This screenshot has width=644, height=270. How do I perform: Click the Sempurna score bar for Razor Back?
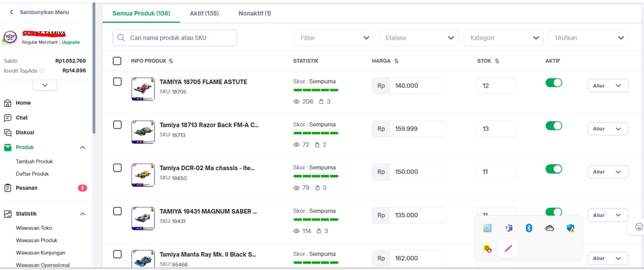316,133
